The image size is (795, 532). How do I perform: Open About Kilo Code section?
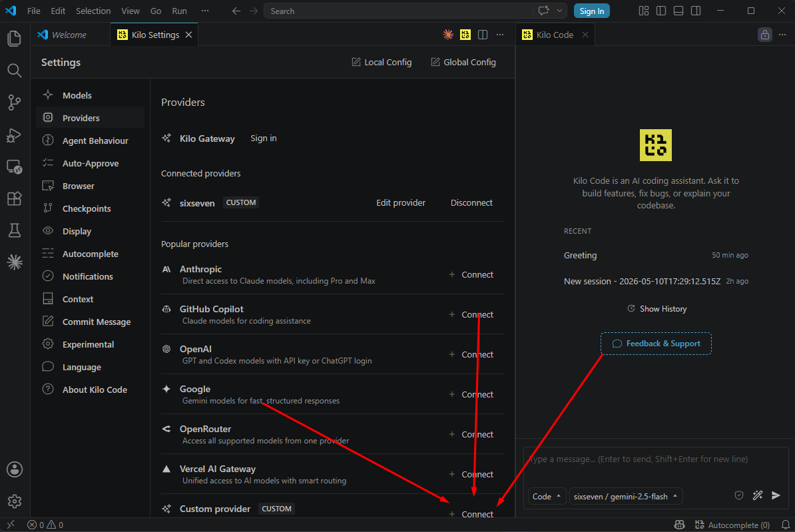[x=95, y=390]
